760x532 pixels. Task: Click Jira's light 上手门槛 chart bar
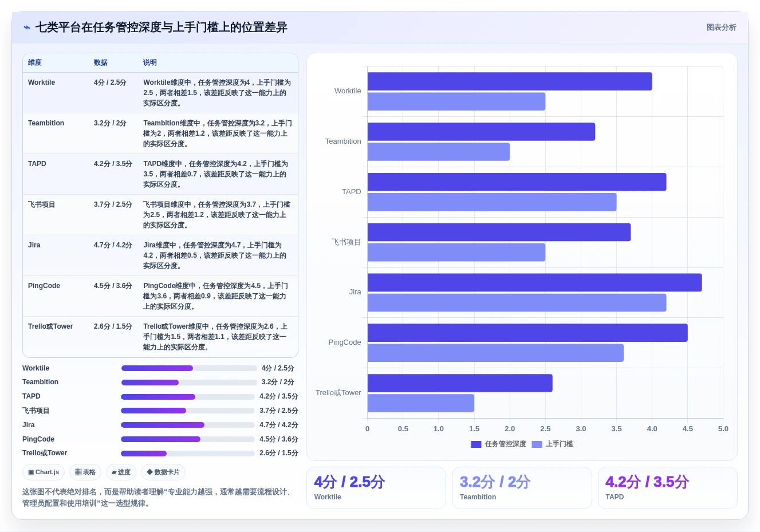click(517, 303)
